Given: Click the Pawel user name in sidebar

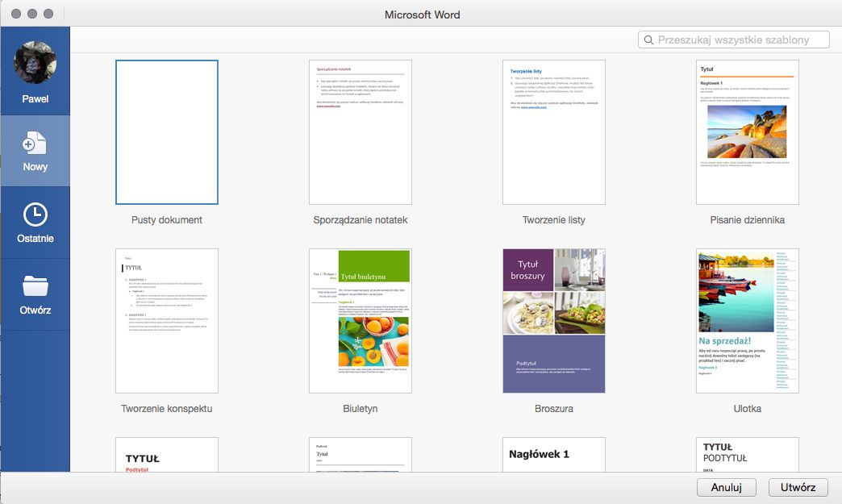Looking at the screenshot, I should [x=35, y=98].
